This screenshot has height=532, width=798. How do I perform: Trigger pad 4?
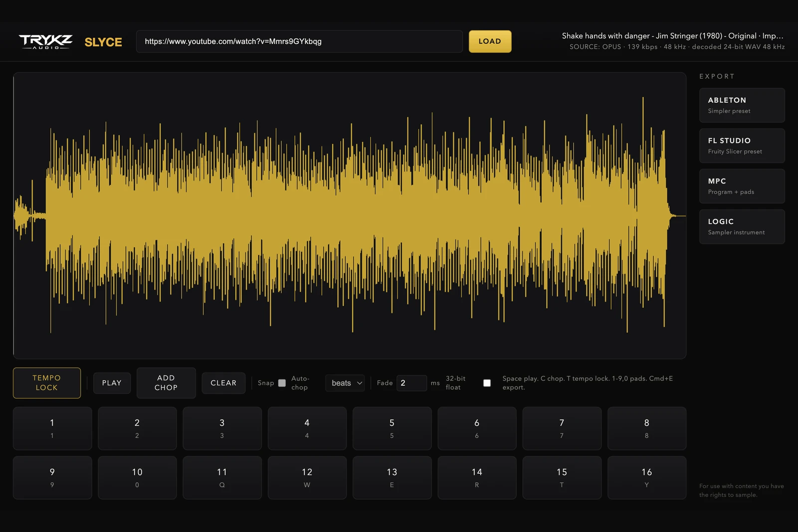307,428
